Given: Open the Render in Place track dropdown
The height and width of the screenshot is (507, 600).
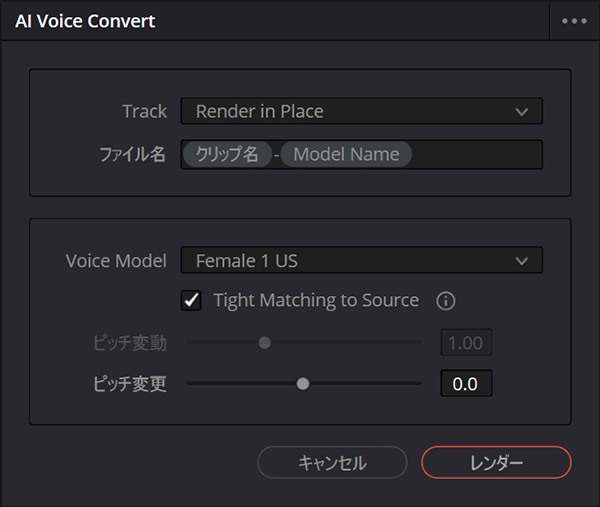Looking at the screenshot, I should click(x=350, y=112).
